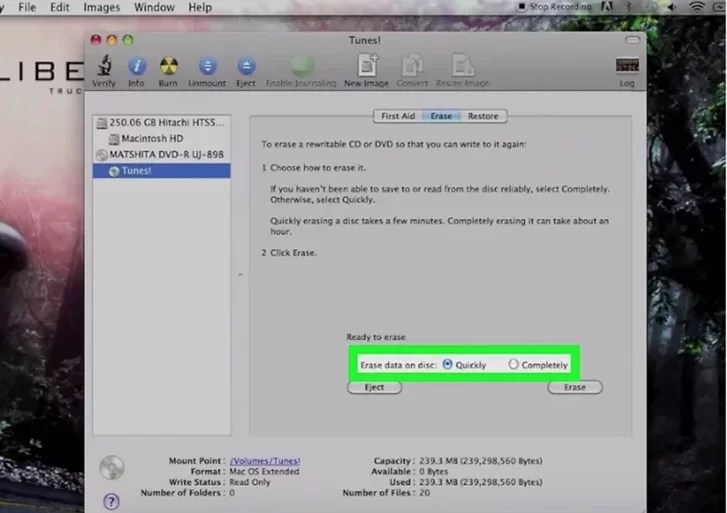Click the Capacity value 239.3 MB

pos(481,461)
